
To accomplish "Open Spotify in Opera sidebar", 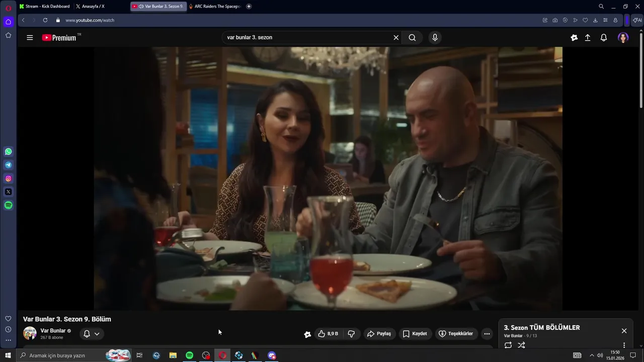I will [8, 205].
